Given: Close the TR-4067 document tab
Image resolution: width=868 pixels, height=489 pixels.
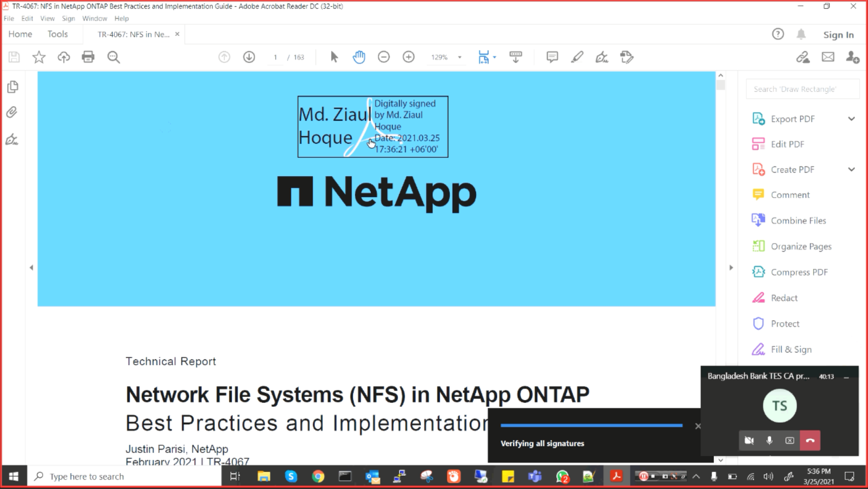Looking at the screenshot, I should 177,34.
